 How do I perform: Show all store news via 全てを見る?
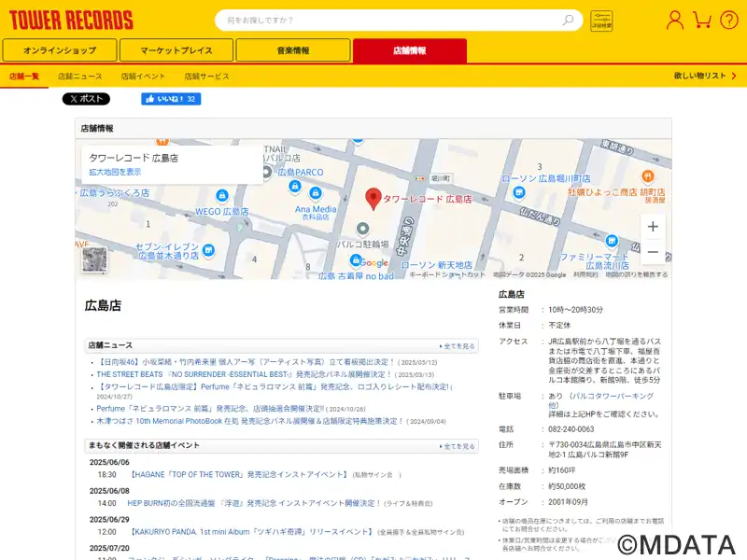[x=458, y=346]
